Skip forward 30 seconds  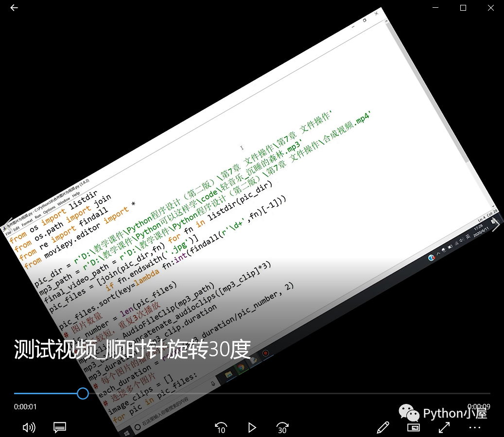click(282, 428)
